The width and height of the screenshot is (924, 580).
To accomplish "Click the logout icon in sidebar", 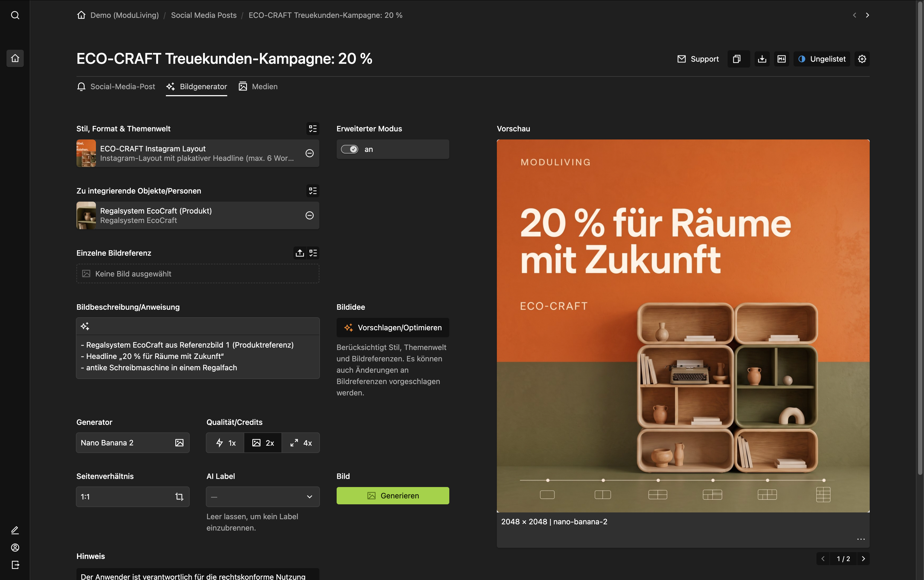I will click(x=15, y=565).
